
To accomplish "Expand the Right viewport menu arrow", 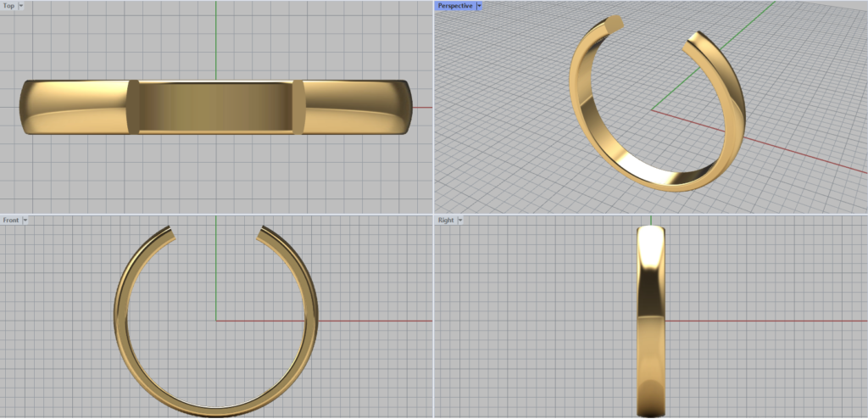I will (460, 220).
